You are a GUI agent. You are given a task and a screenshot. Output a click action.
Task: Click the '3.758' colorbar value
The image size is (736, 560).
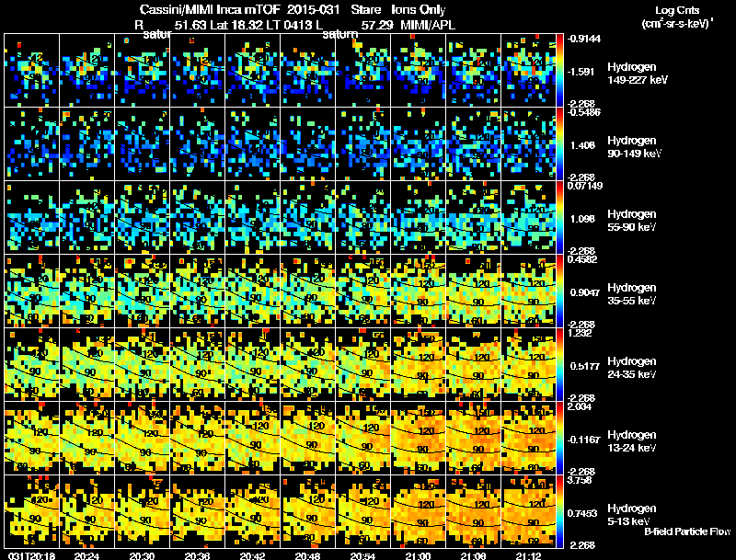(x=580, y=480)
